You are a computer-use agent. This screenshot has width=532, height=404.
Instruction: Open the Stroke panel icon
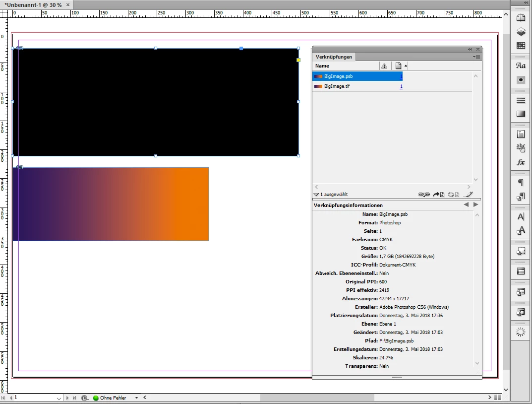pos(521,100)
